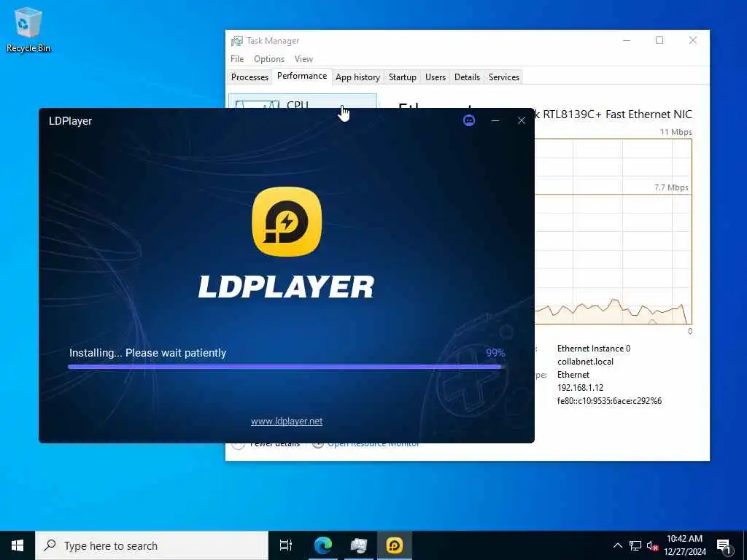Switch to the App history tab
The width and height of the screenshot is (747, 560).
[x=357, y=77]
